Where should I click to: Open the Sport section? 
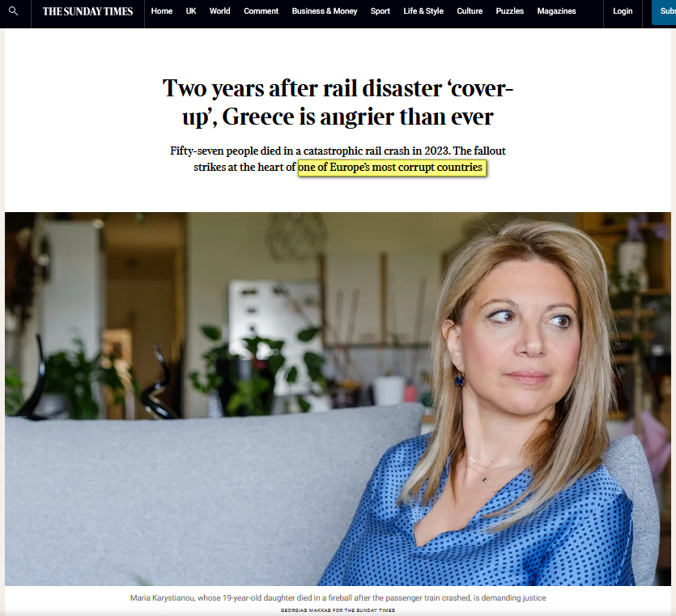click(x=381, y=11)
